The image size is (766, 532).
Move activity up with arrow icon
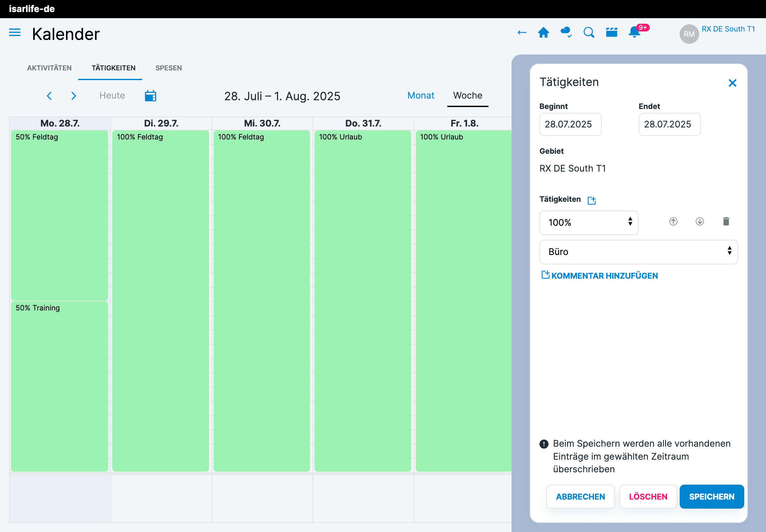point(673,222)
